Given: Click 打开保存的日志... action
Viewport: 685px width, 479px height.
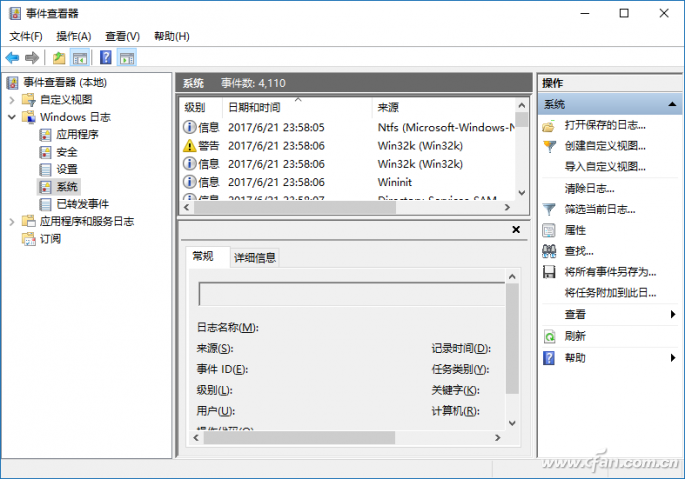Looking at the screenshot, I should point(604,125).
